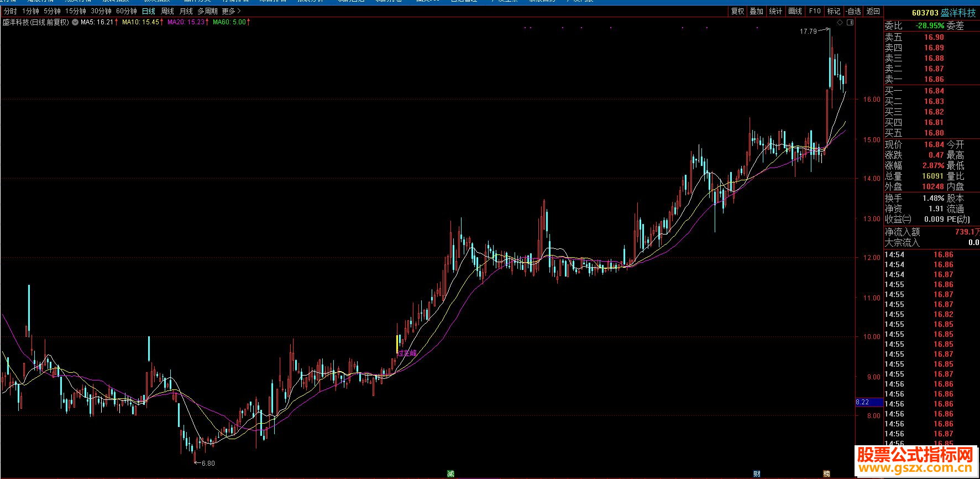Open F10 company info
This screenshot has width=980, height=479.
tap(815, 11)
